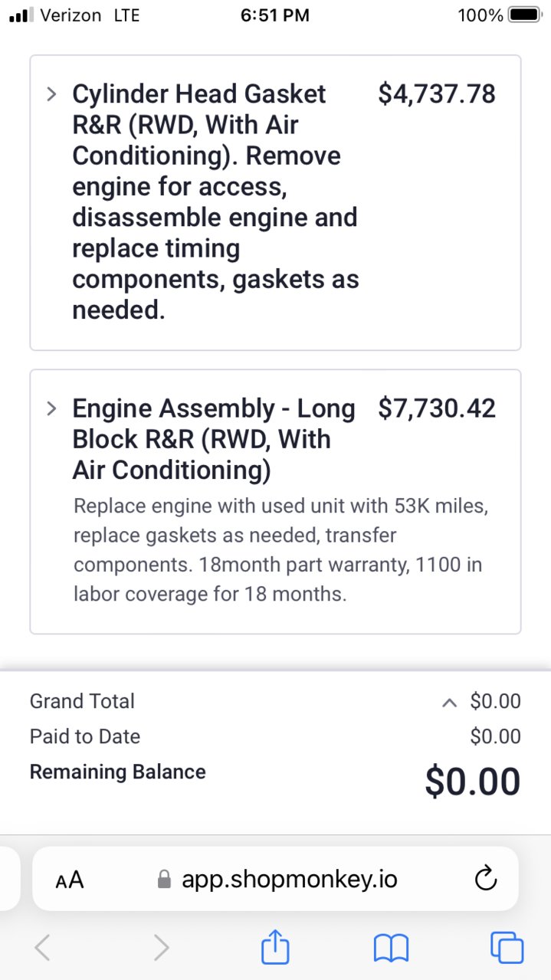Tap the 6:51 PM status bar clock

point(275,15)
